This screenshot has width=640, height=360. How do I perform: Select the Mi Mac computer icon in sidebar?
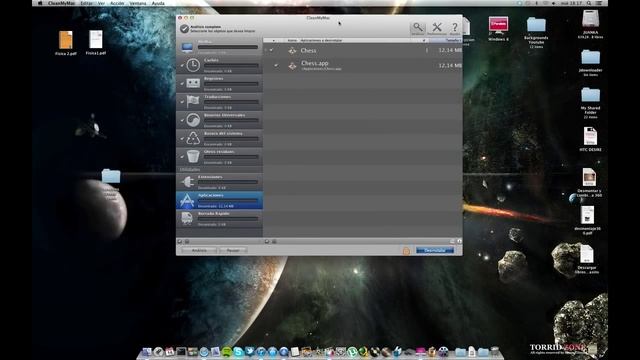(x=187, y=47)
